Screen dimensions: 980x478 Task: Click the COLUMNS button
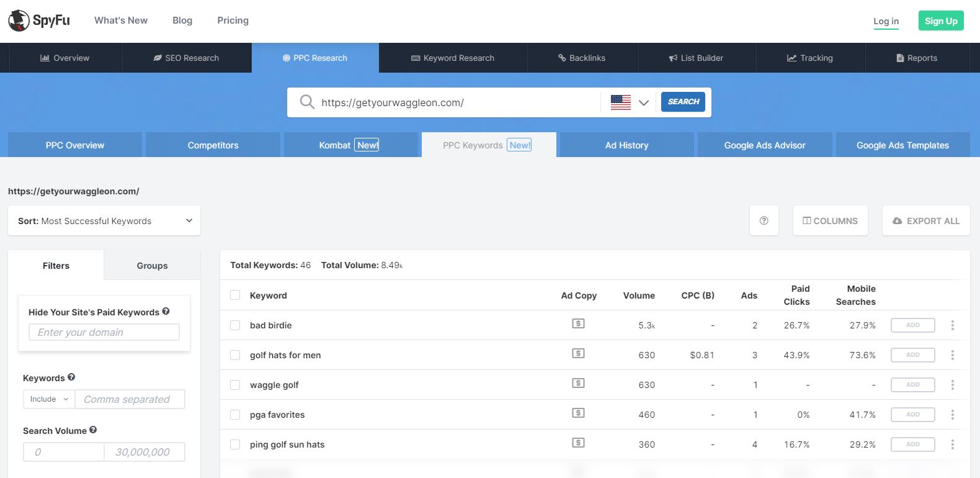coord(830,220)
